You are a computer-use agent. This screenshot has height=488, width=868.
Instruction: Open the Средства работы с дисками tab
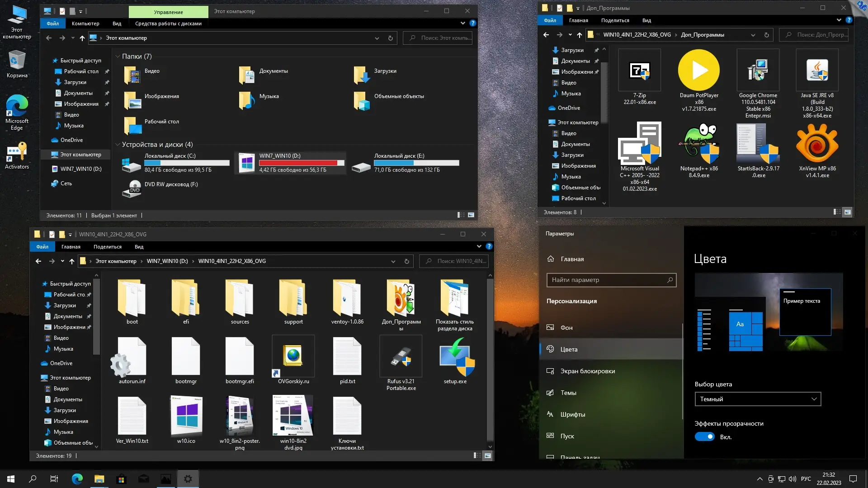(168, 23)
